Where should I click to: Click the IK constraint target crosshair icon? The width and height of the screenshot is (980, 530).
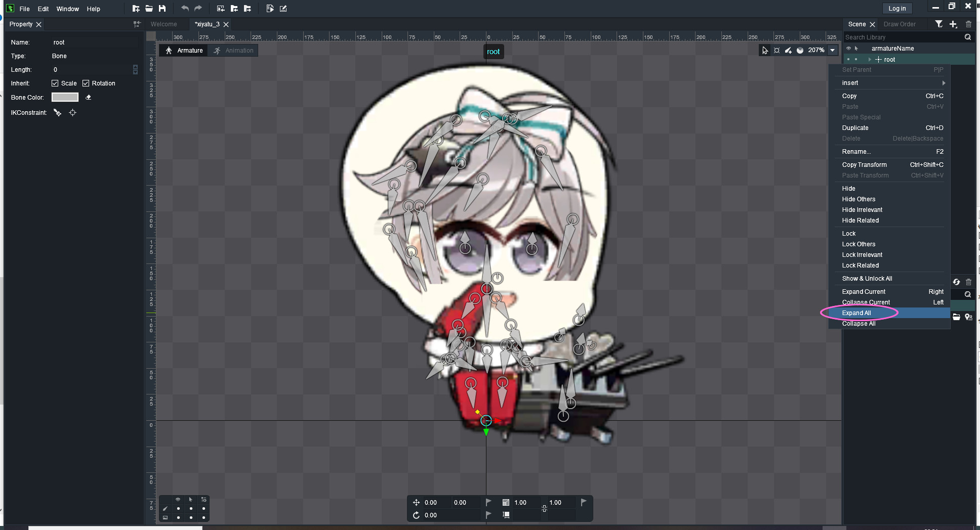(72, 113)
